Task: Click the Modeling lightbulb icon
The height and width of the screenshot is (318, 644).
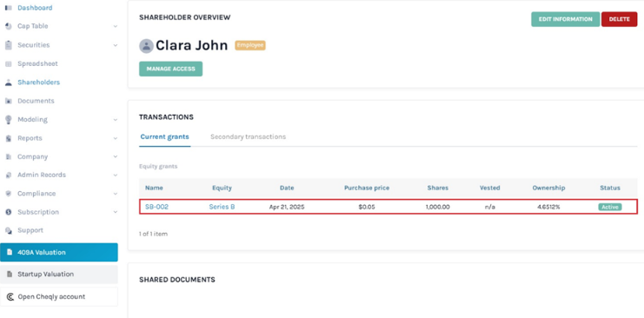Action: (x=9, y=120)
